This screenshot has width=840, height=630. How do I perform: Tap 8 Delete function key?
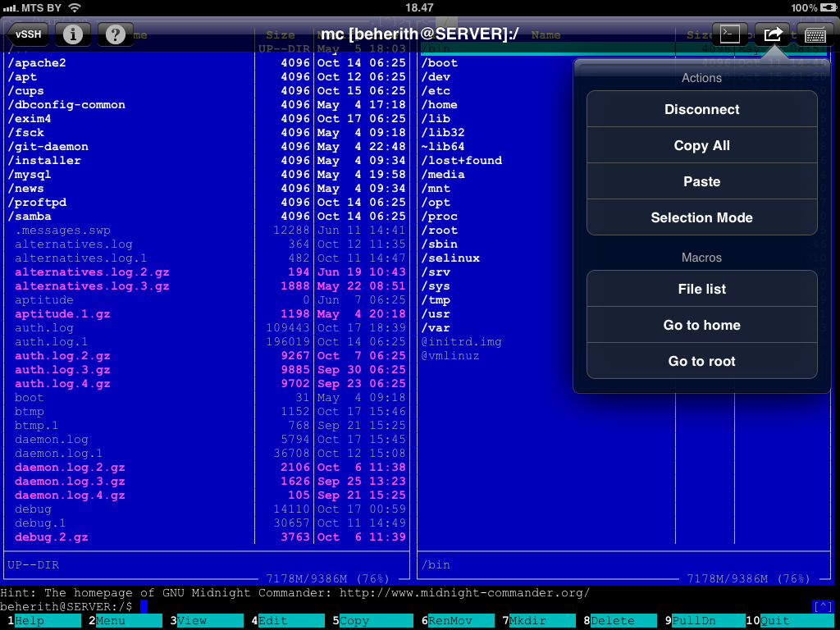pyautogui.click(x=620, y=621)
